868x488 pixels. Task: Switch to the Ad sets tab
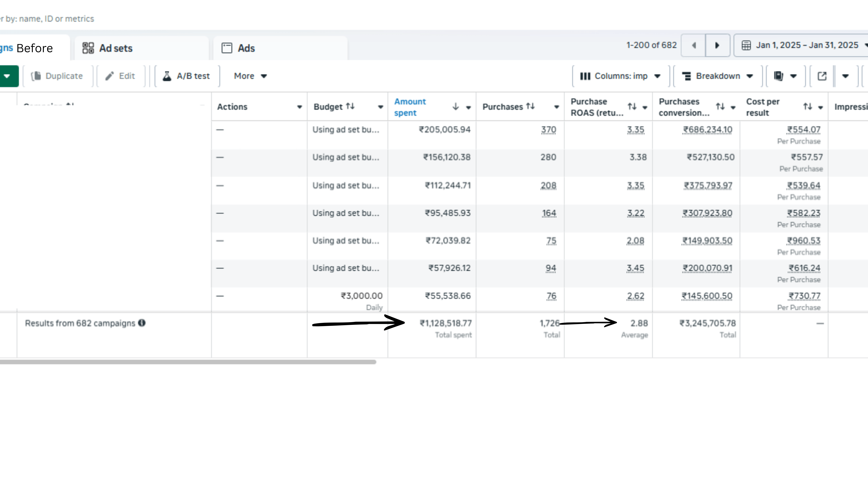pos(108,48)
